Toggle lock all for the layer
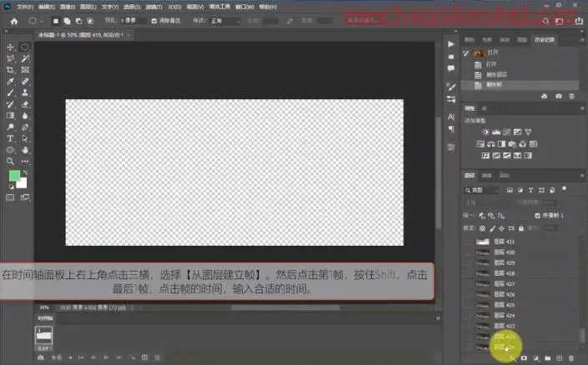588x365 pixels. [521, 228]
